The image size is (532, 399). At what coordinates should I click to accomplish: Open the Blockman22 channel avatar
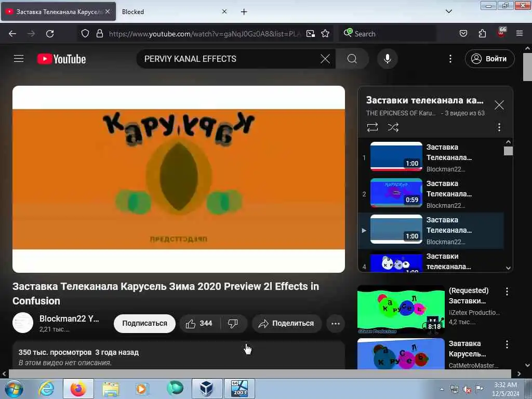pos(23,322)
